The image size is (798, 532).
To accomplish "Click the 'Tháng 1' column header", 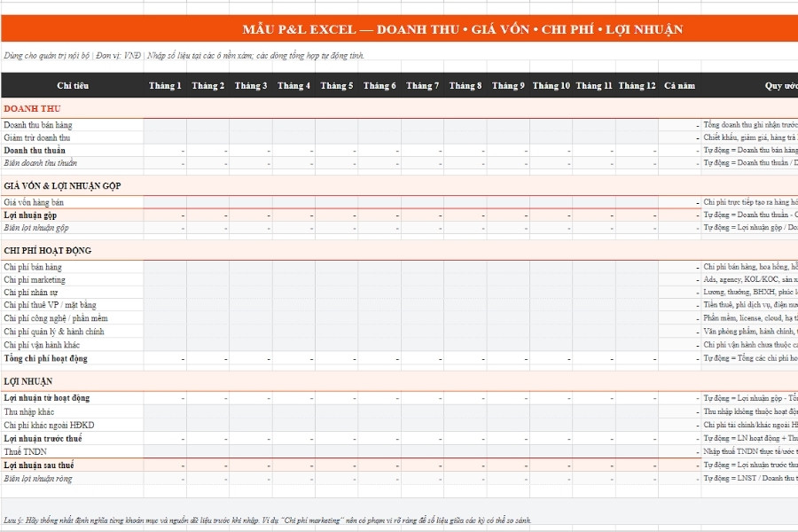I will click(165, 85).
